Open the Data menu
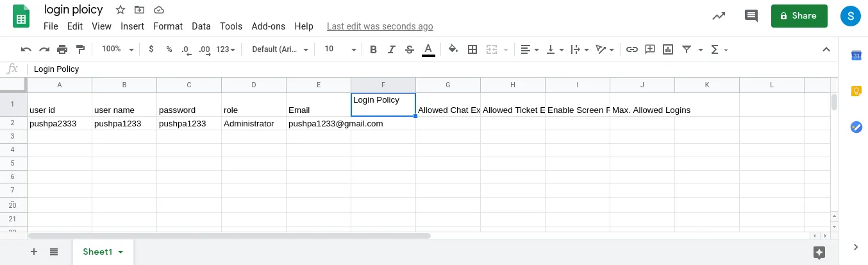 point(201,26)
